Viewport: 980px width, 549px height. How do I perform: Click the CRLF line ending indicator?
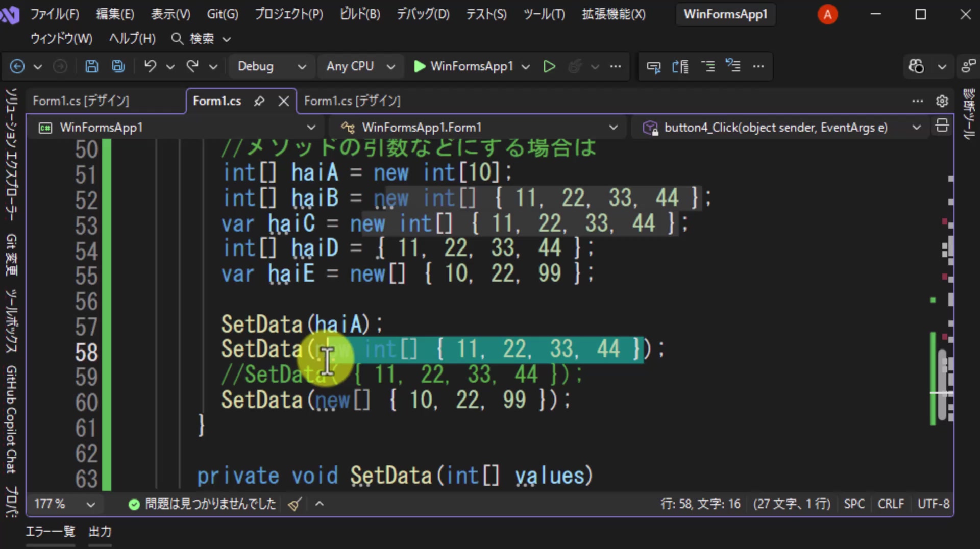point(891,504)
